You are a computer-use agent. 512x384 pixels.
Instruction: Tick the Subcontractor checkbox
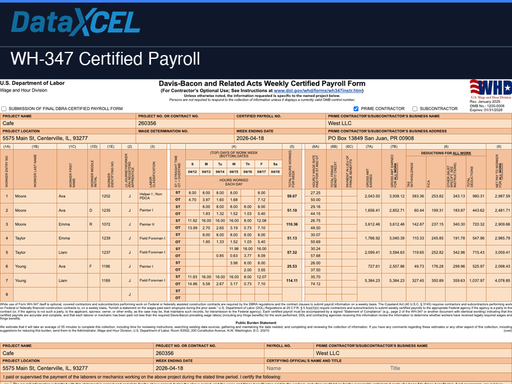coord(415,109)
